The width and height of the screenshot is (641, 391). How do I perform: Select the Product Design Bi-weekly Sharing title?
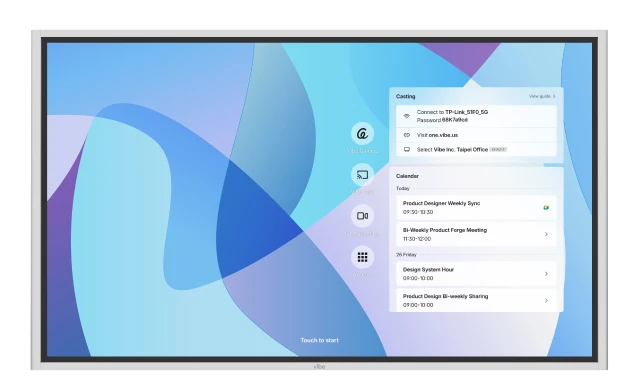point(445,296)
